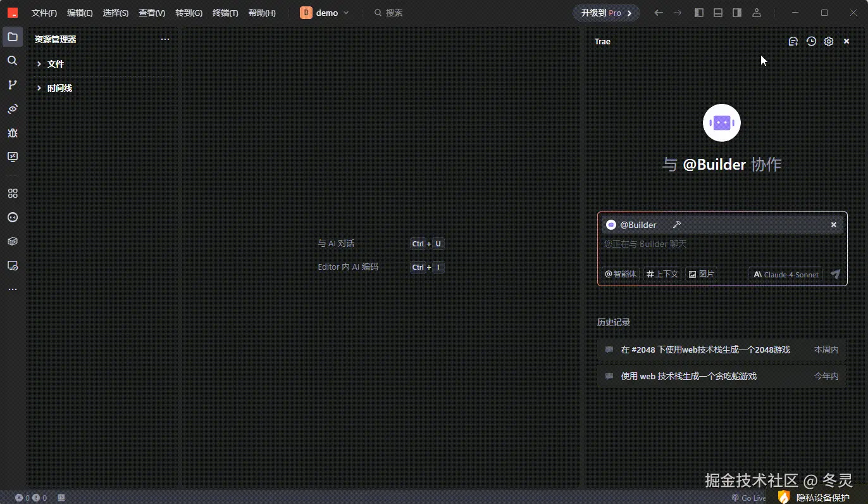This screenshot has width=868, height=504.
Task: Toggle the AI side panel layout
Action: point(737,13)
